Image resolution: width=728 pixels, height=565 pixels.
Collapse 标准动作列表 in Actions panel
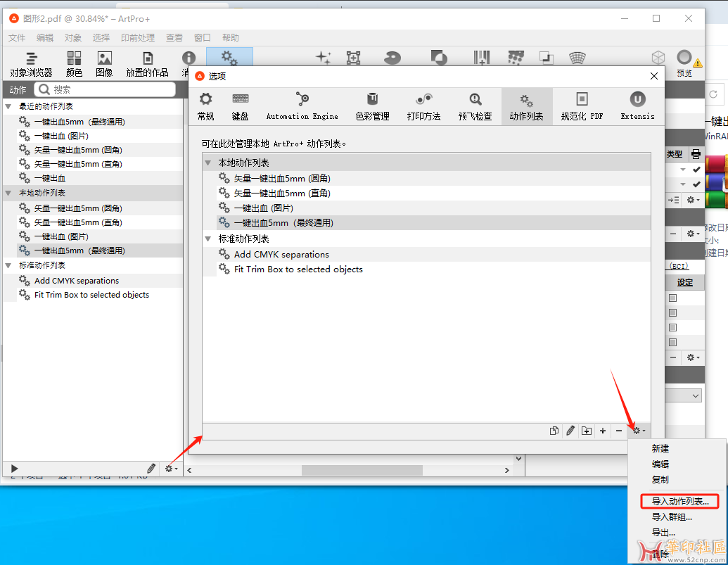point(8,265)
